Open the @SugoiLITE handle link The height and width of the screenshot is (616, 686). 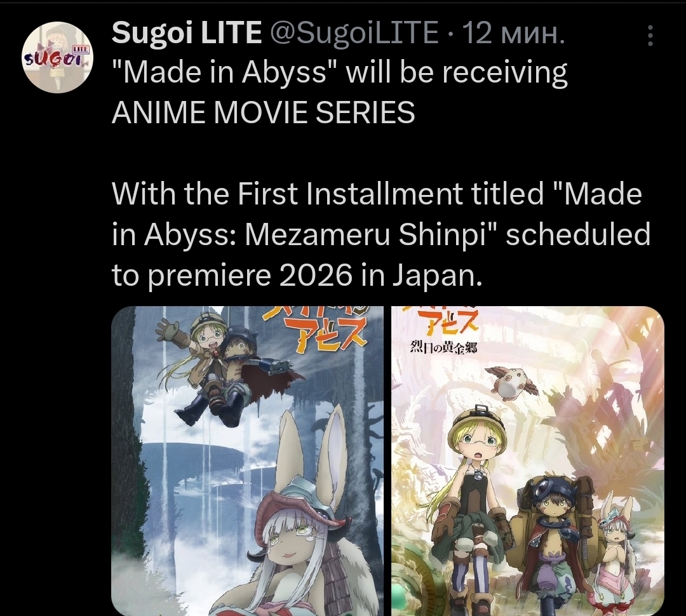tap(354, 33)
